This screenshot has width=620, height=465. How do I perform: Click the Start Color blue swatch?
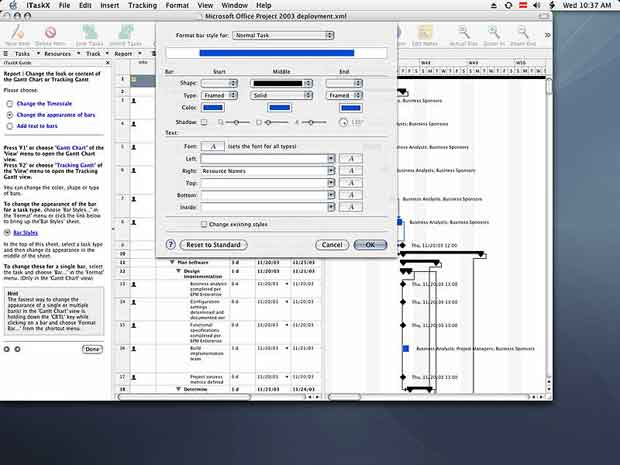(x=213, y=108)
